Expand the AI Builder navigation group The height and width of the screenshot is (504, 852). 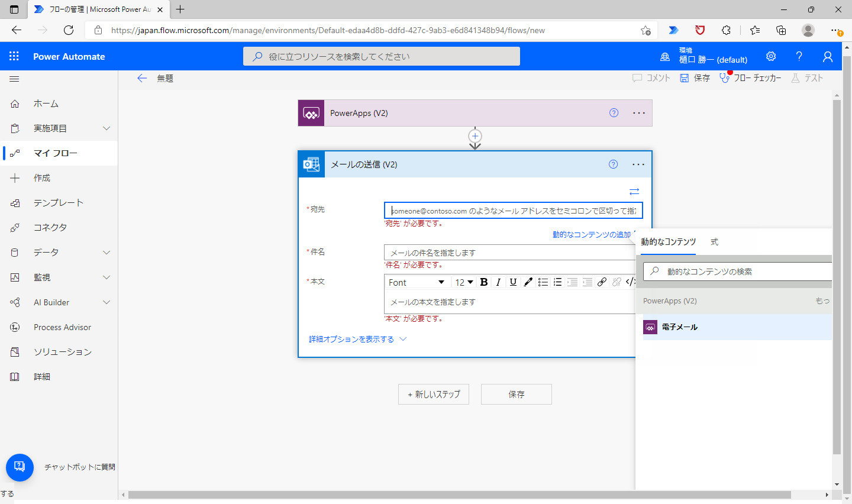tap(106, 302)
